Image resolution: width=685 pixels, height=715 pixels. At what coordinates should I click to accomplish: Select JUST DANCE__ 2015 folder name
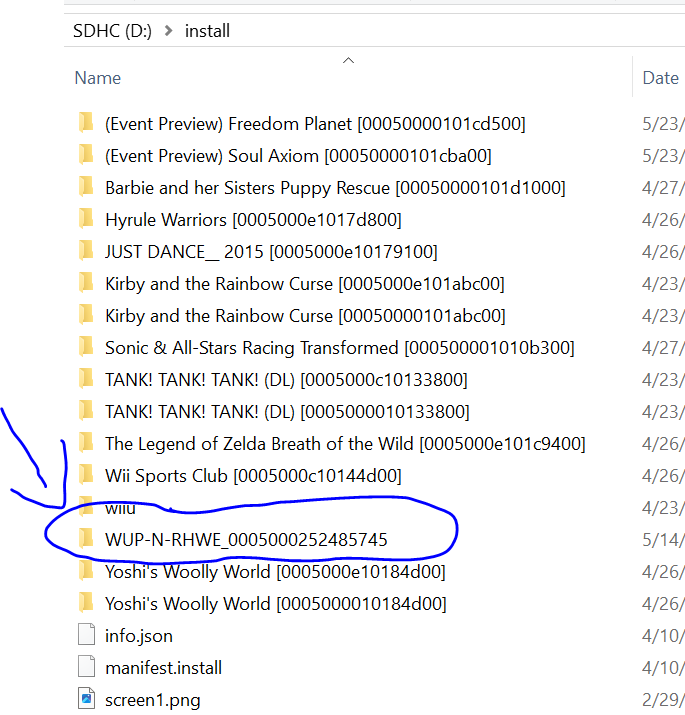pyautogui.click(x=271, y=252)
